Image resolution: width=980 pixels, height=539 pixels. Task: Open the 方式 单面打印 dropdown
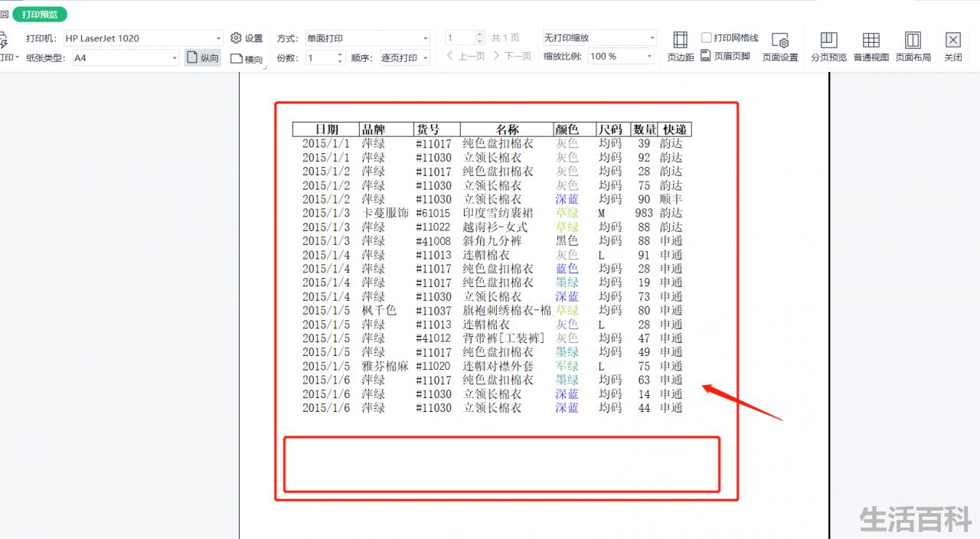pyautogui.click(x=368, y=38)
